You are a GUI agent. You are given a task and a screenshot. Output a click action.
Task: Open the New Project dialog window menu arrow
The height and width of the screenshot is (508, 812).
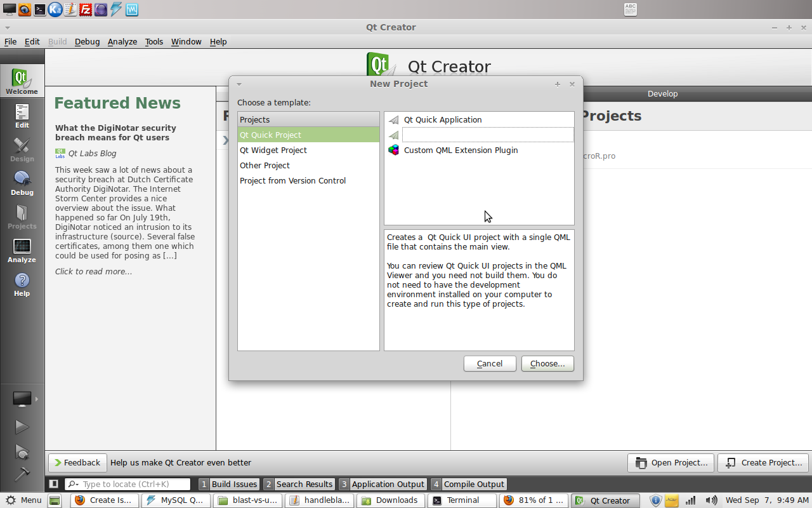click(239, 84)
